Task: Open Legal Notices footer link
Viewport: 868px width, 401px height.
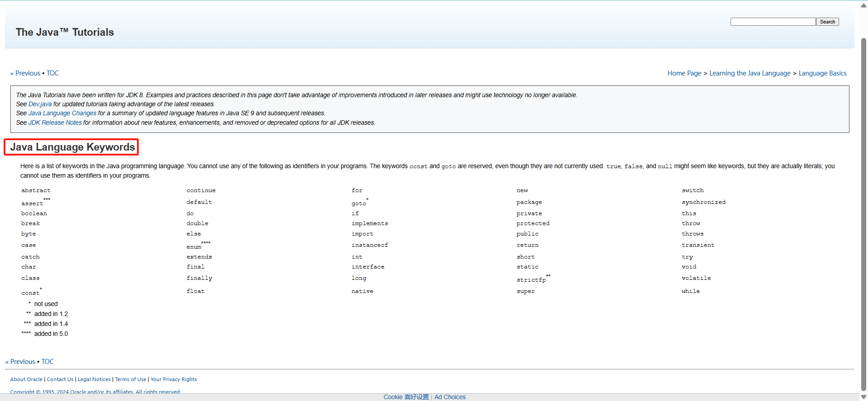Action: tap(94, 379)
